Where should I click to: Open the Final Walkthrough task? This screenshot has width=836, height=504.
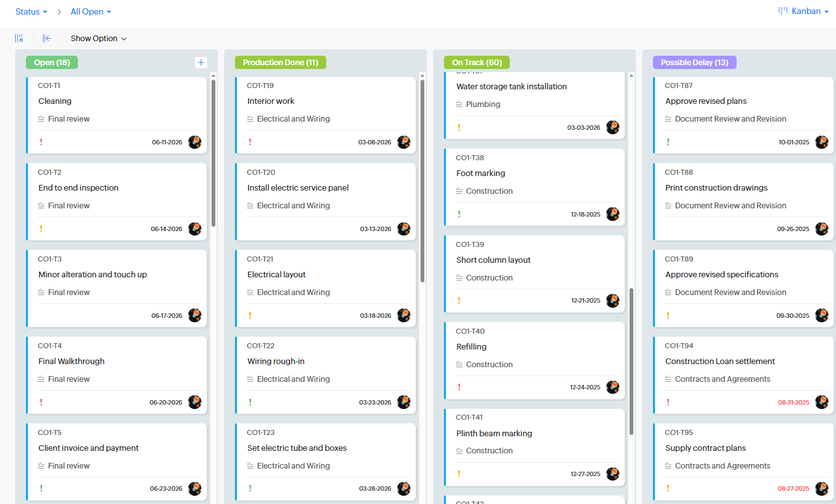tap(72, 362)
